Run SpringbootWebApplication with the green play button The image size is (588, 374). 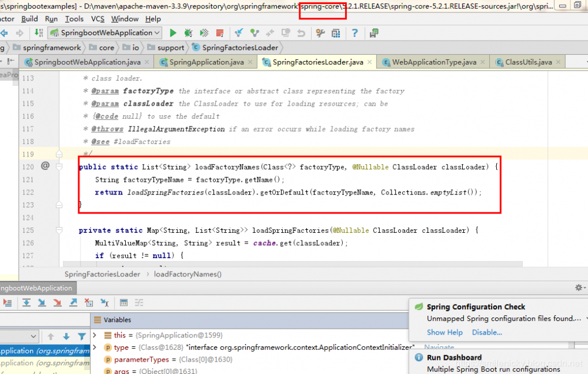coord(173,33)
